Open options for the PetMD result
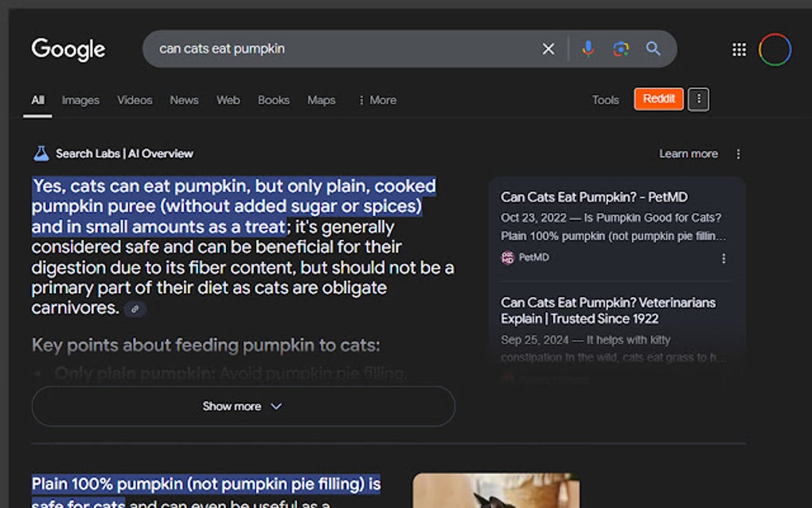 [x=724, y=258]
